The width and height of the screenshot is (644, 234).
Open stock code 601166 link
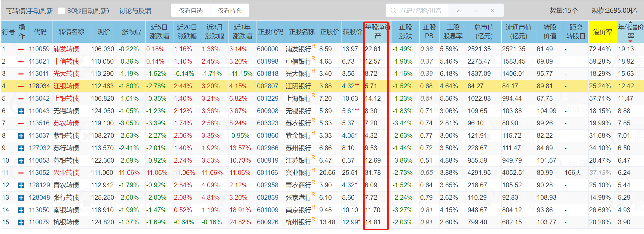(x=267, y=173)
